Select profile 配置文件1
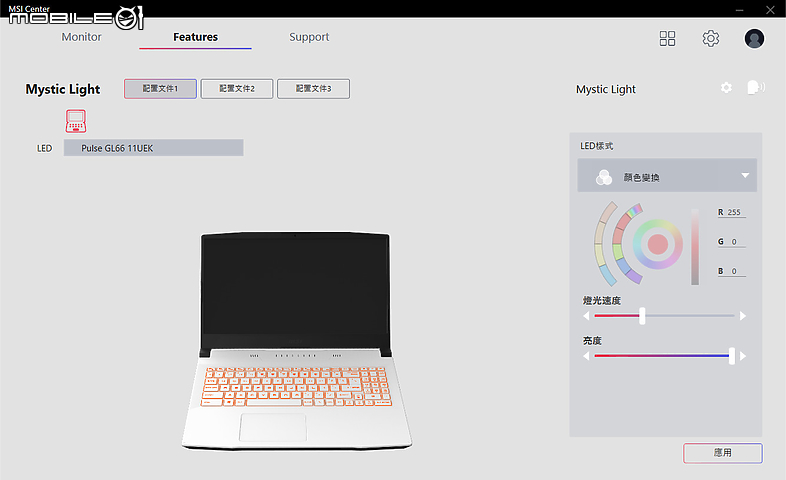 160,89
